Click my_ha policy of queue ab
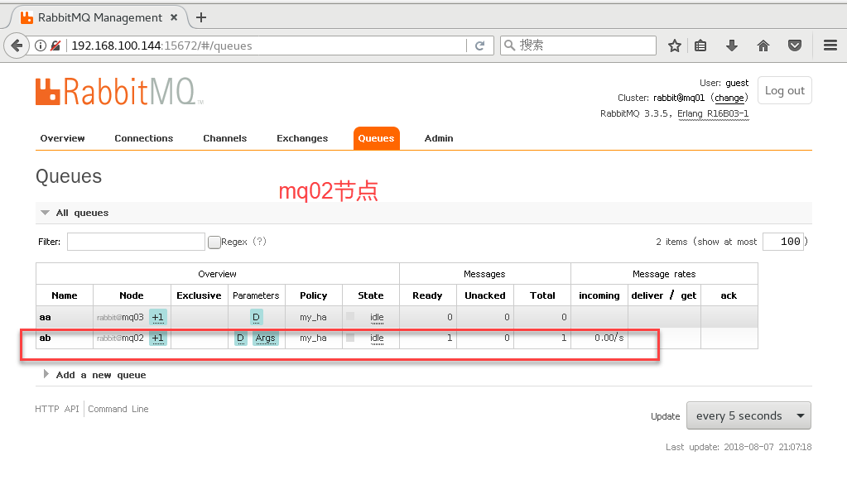Viewport: 847px width, 504px height. click(313, 338)
